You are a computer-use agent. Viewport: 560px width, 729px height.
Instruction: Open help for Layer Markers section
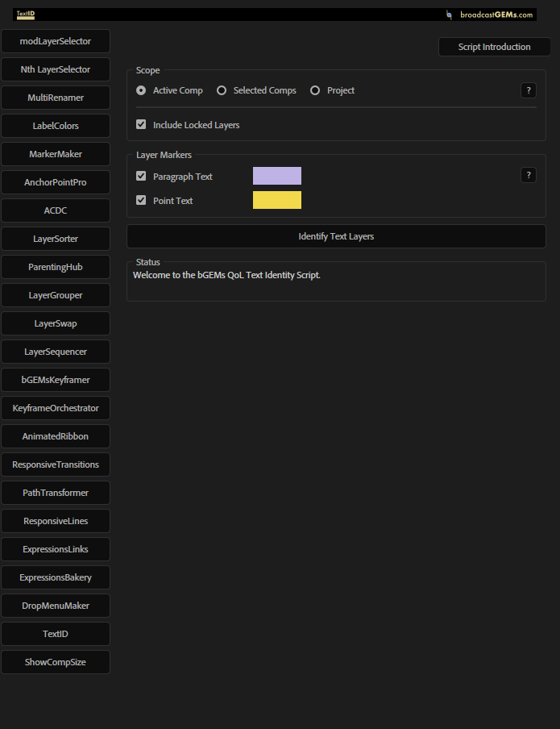(529, 175)
